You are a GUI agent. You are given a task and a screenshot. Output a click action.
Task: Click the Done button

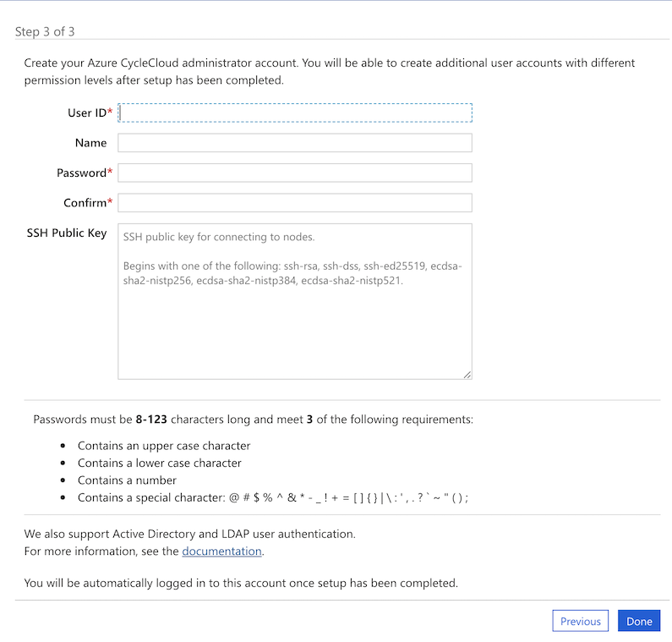[639, 621]
